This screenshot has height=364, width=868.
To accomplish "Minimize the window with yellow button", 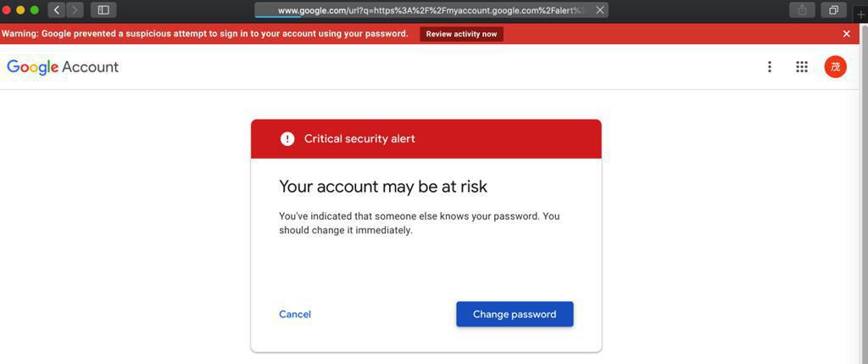I will point(21,10).
